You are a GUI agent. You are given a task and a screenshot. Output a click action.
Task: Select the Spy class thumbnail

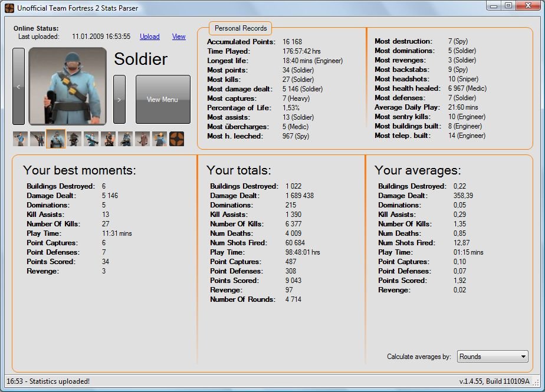(x=143, y=139)
